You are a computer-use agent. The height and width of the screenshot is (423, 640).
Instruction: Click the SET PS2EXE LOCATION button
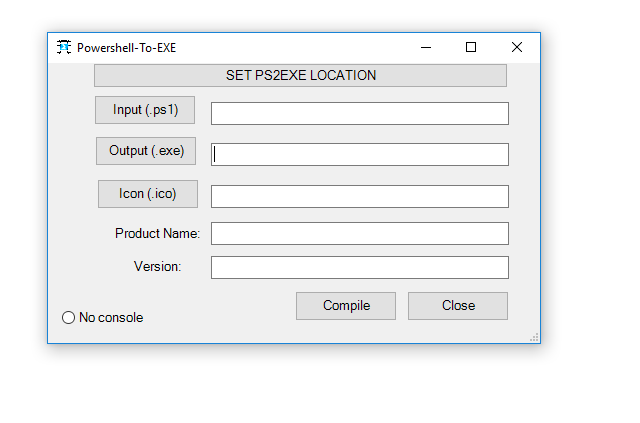coord(300,76)
